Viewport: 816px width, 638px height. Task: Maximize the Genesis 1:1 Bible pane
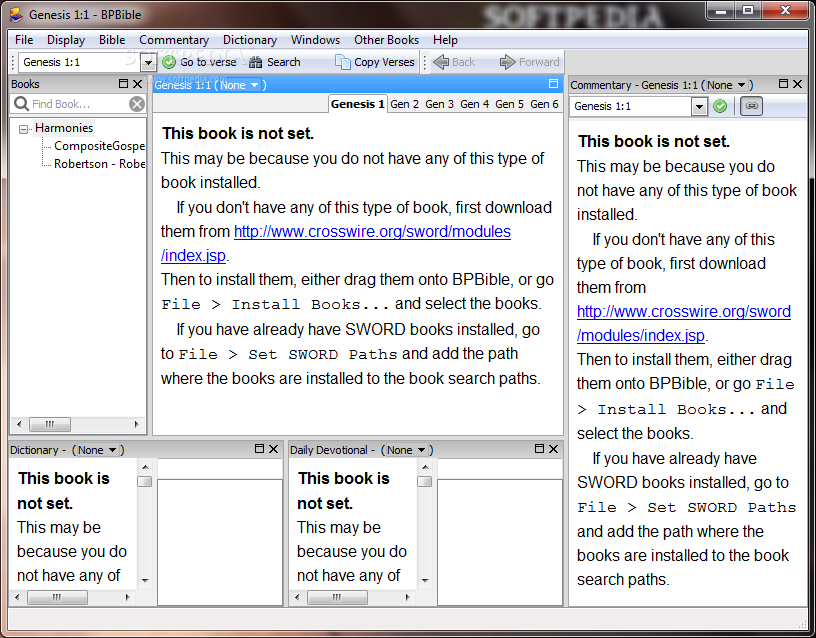point(553,84)
